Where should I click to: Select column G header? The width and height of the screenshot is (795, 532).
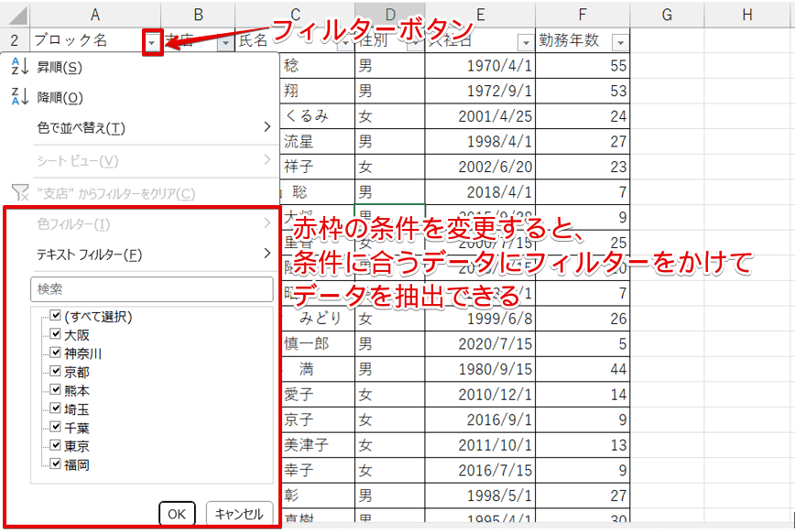pyautogui.click(x=666, y=14)
